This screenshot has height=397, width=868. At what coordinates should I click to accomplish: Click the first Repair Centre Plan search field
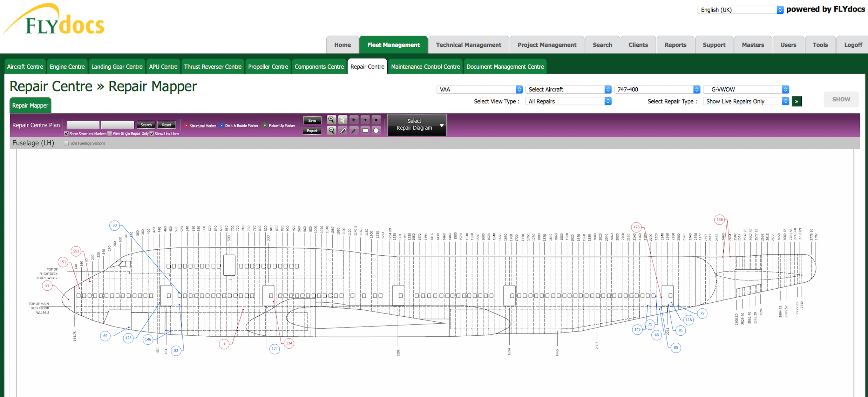point(83,125)
